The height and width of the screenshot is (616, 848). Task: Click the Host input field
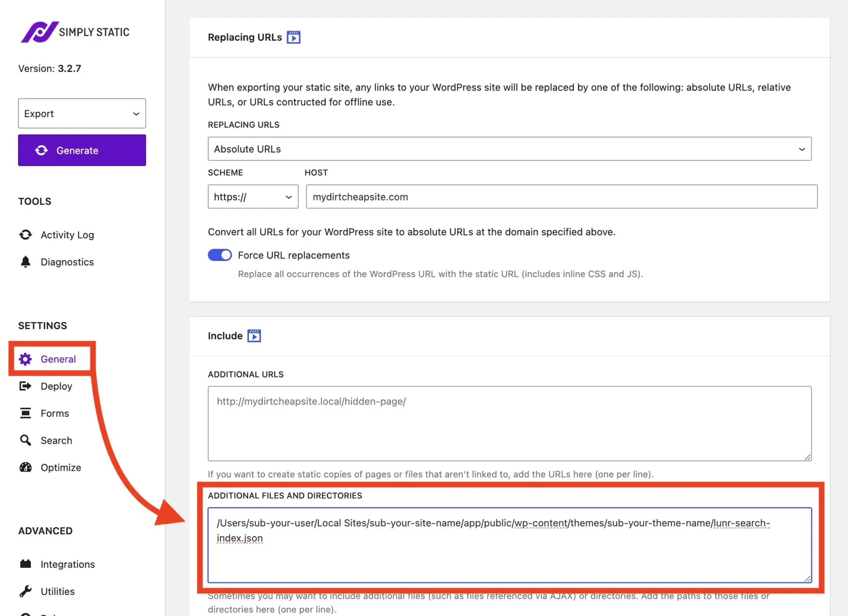[561, 197]
